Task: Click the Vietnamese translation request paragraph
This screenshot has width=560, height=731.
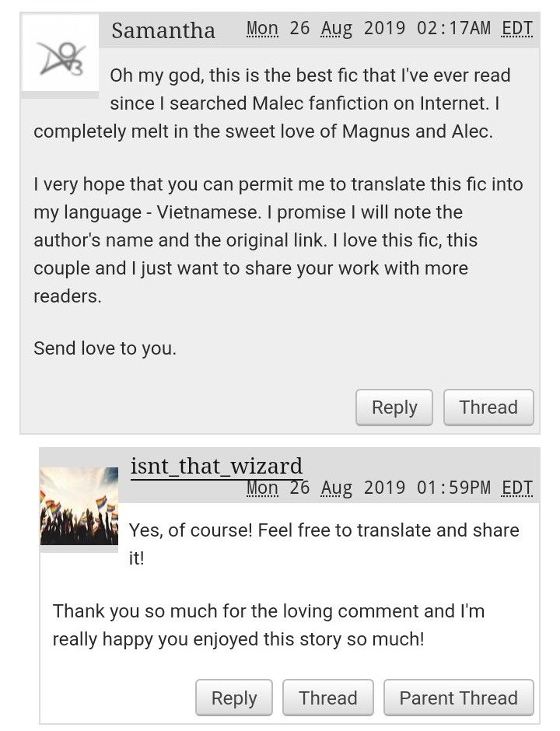Action: [x=278, y=240]
